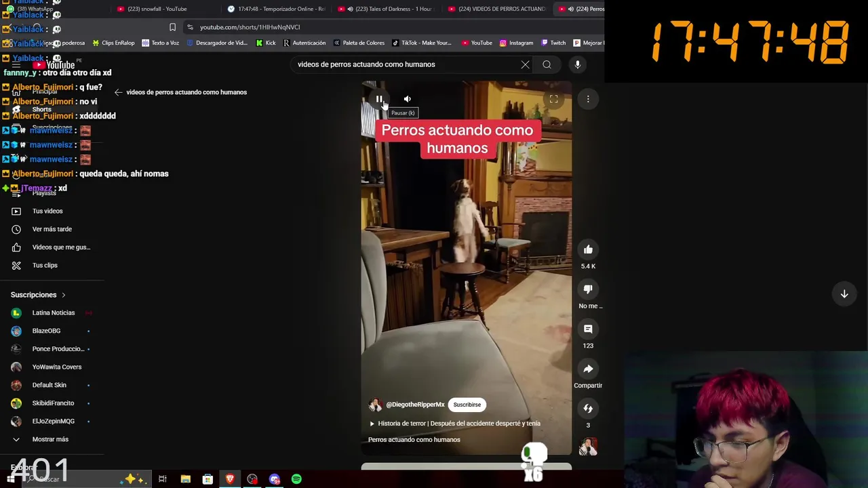Switch to Tales of Darkness tab

pyautogui.click(x=387, y=9)
